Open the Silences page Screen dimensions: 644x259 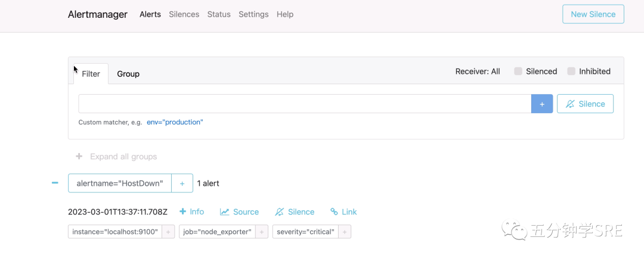click(184, 14)
